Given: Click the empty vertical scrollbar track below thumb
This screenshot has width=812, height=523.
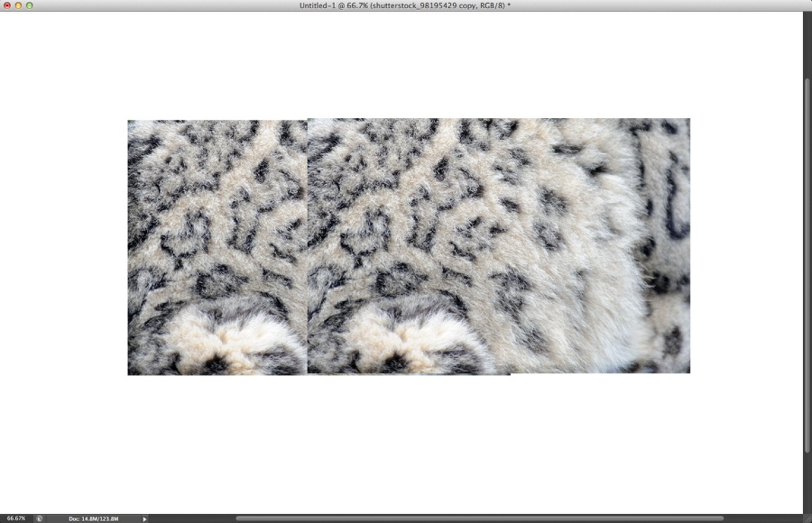Looking at the screenshot, I should click(807, 482).
